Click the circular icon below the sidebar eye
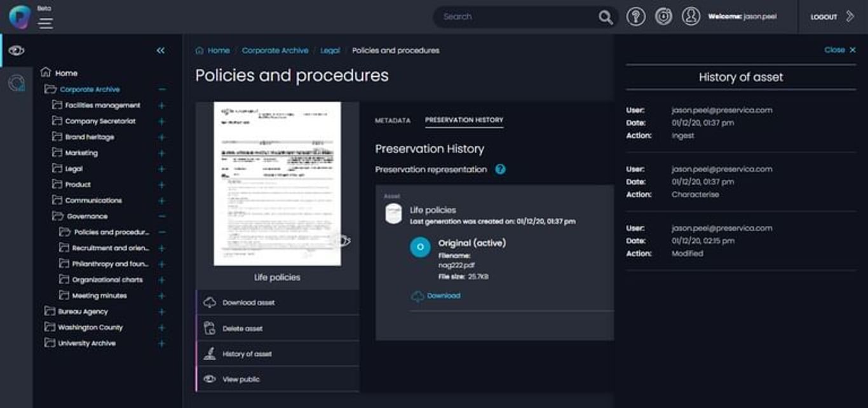The height and width of the screenshot is (408, 868). click(17, 83)
